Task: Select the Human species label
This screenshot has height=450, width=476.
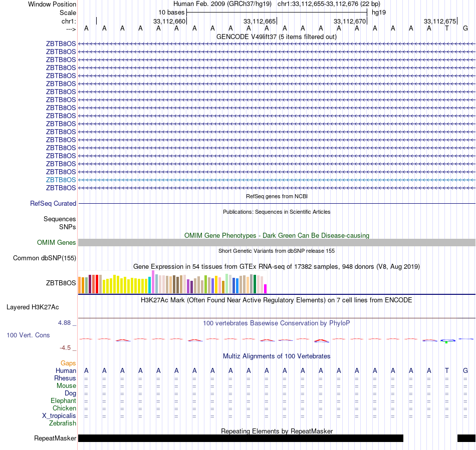Action: tap(66, 370)
